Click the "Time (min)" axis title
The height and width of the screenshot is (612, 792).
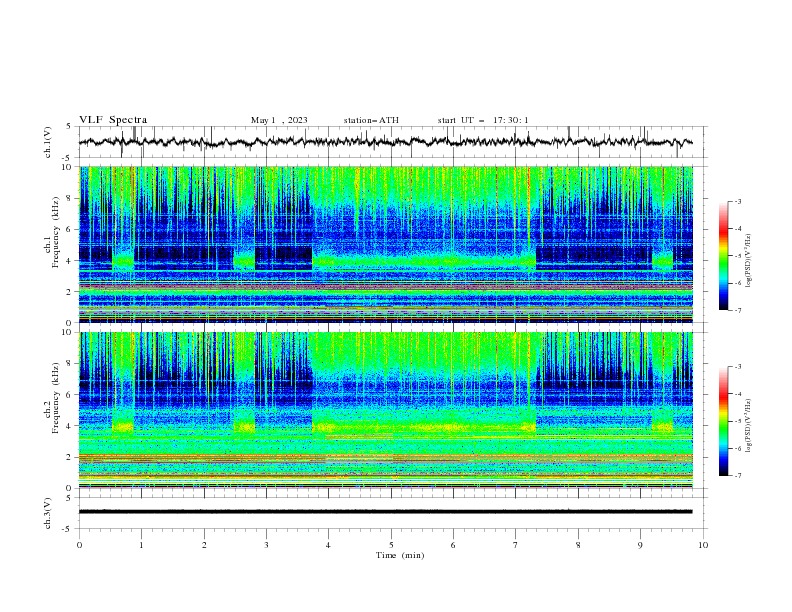(400, 555)
